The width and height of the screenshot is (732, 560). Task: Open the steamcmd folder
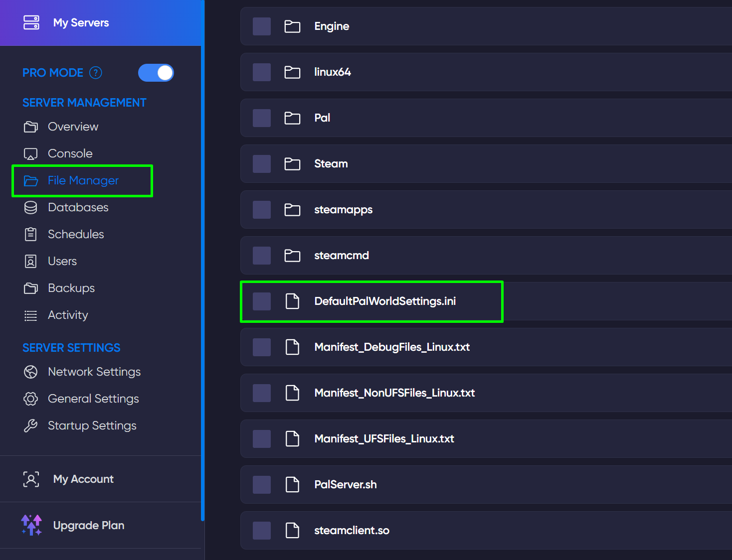pos(341,255)
